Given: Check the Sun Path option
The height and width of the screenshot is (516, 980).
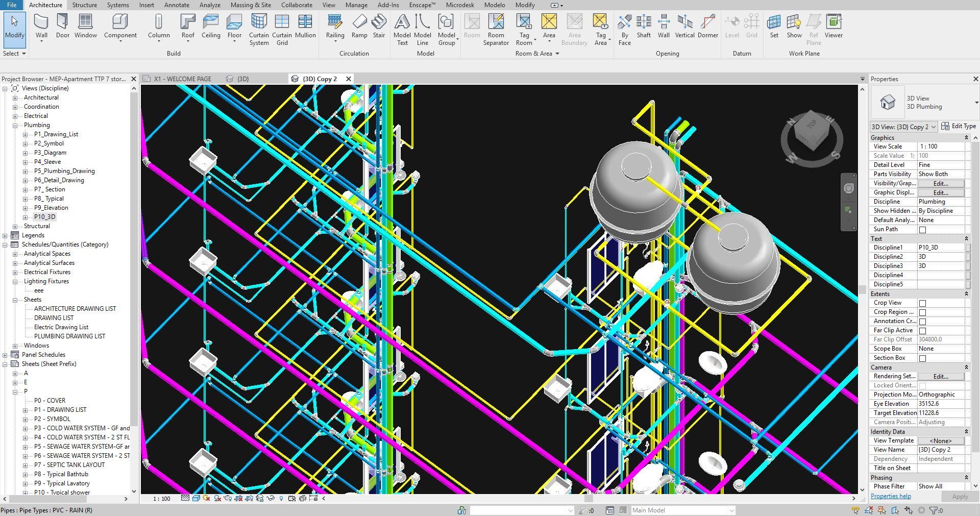Looking at the screenshot, I should (922, 230).
